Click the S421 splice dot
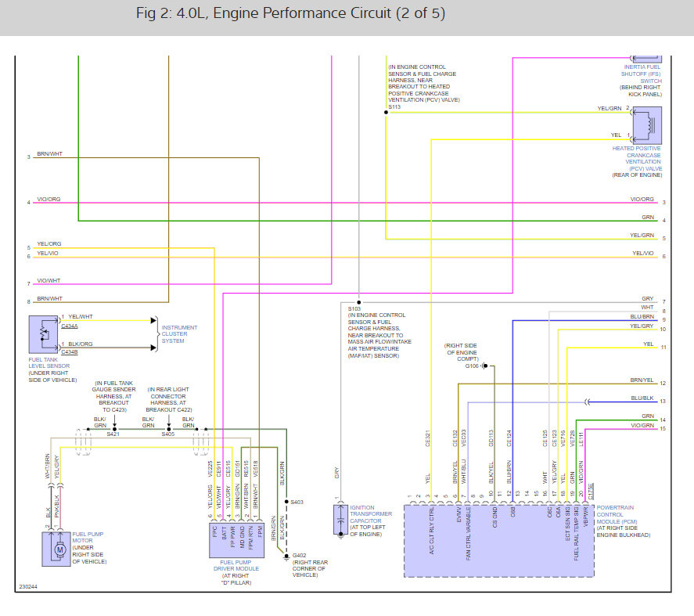694x616 pixels. 115,429
